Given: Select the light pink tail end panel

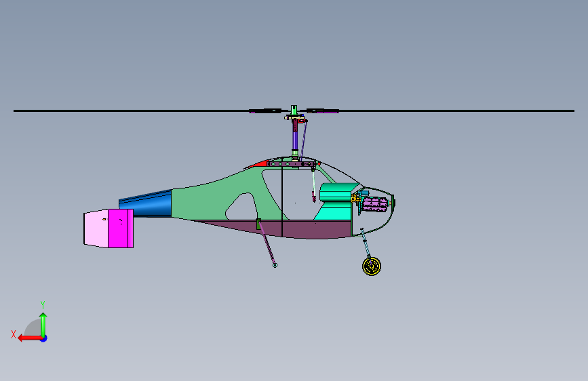Looking at the screenshot, I should click(96, 228).
